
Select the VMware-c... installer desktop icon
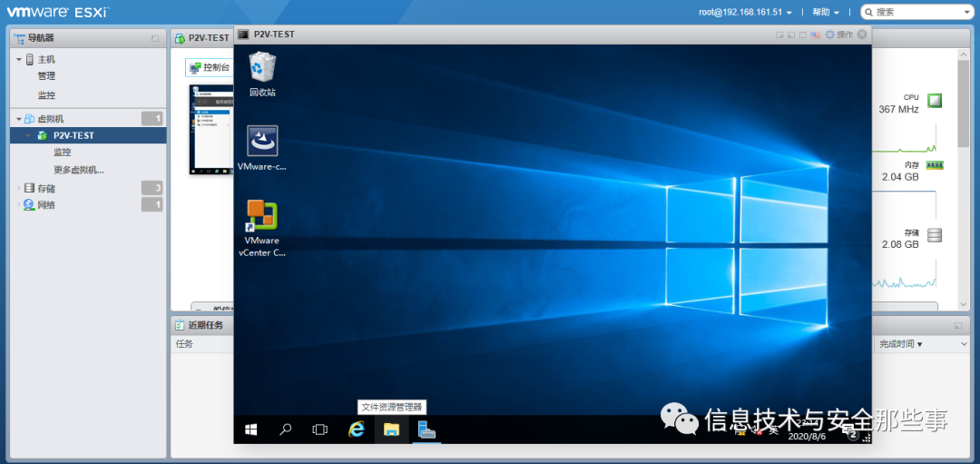[262, 148]
